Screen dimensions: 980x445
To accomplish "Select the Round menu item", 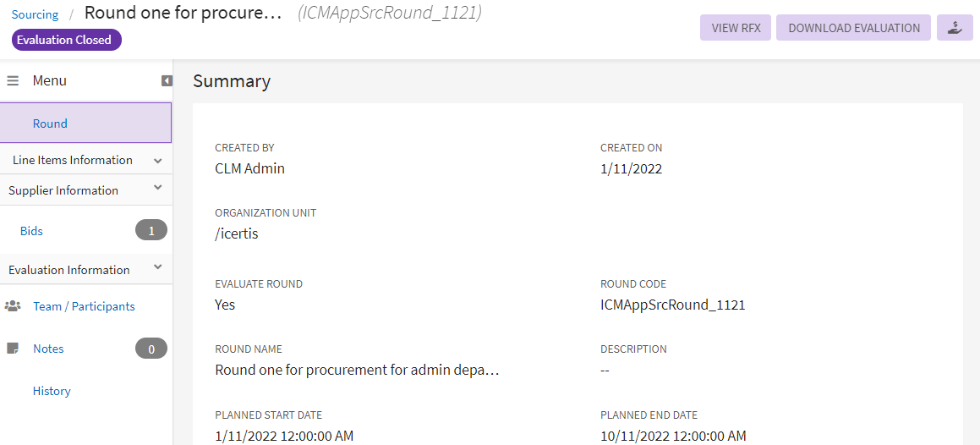I will (50, 124).
